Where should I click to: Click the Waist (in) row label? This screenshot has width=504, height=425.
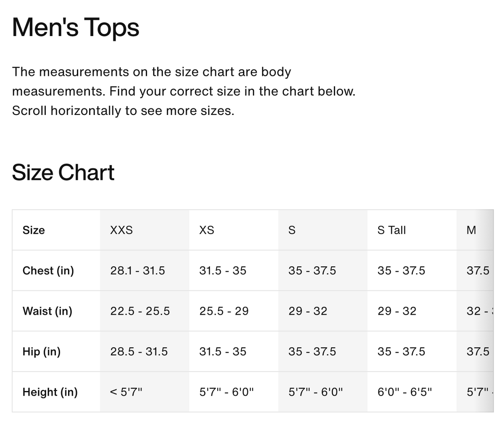[47, 311]
